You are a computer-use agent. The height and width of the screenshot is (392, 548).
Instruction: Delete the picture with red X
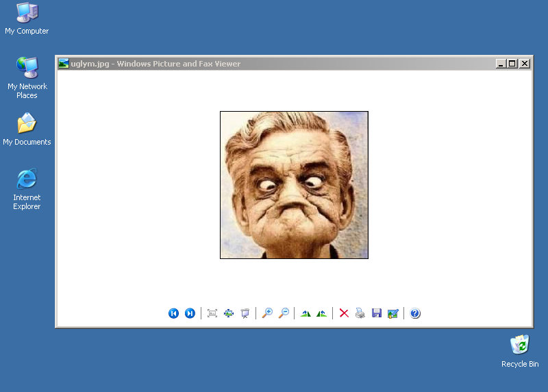(344, 313)
